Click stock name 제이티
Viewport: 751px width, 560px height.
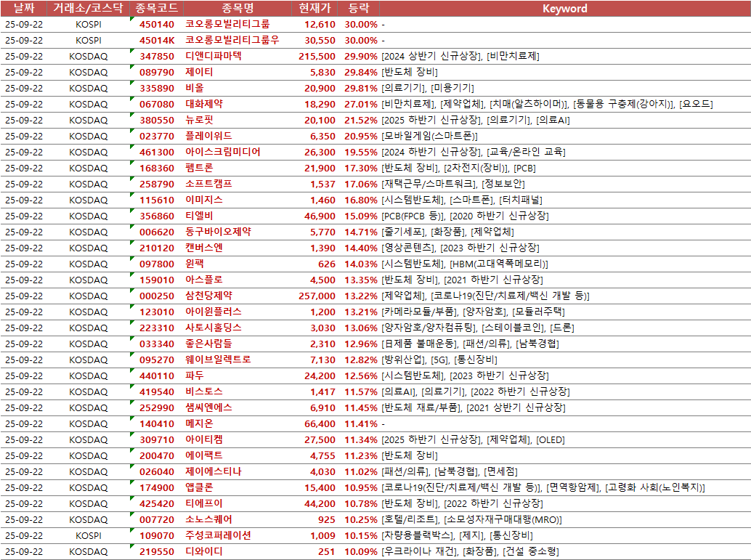(199, 73)
